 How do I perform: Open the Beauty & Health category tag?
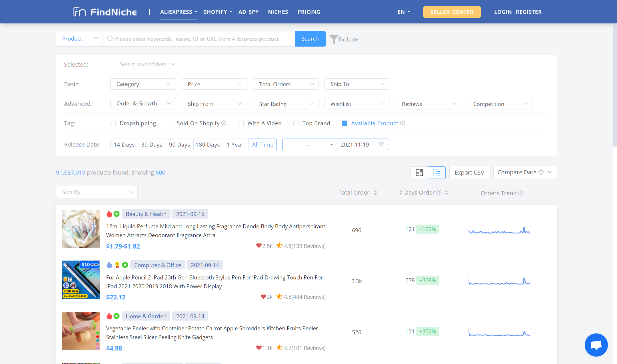(146, 214)
